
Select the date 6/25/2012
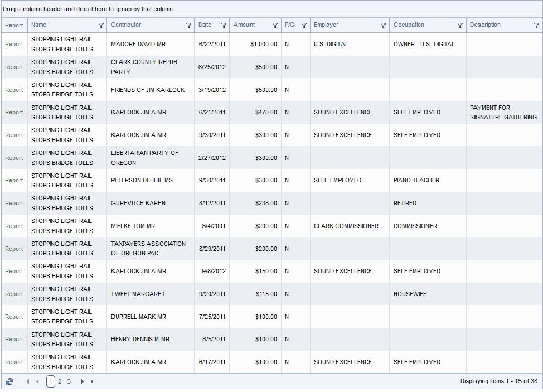click(x=212, y=67)
